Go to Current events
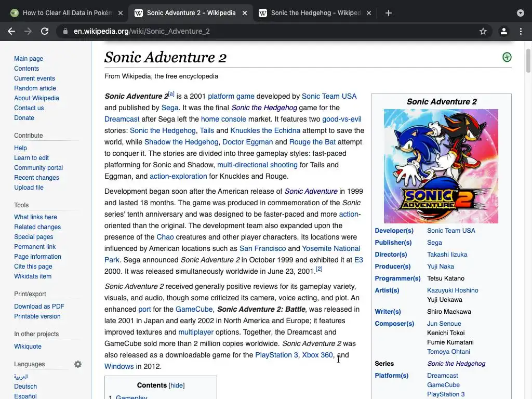Screen dimensions: 532x399 click(34, 78)
